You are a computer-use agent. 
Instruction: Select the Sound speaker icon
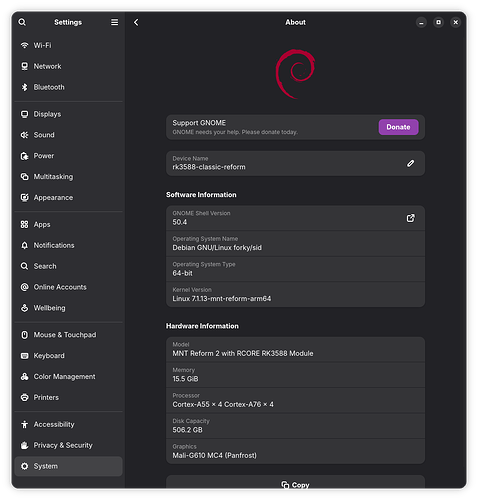tap(24, 135)
